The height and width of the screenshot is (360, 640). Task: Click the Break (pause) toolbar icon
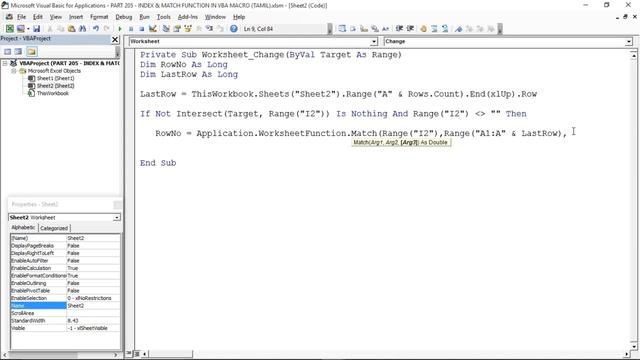(131, 29)
